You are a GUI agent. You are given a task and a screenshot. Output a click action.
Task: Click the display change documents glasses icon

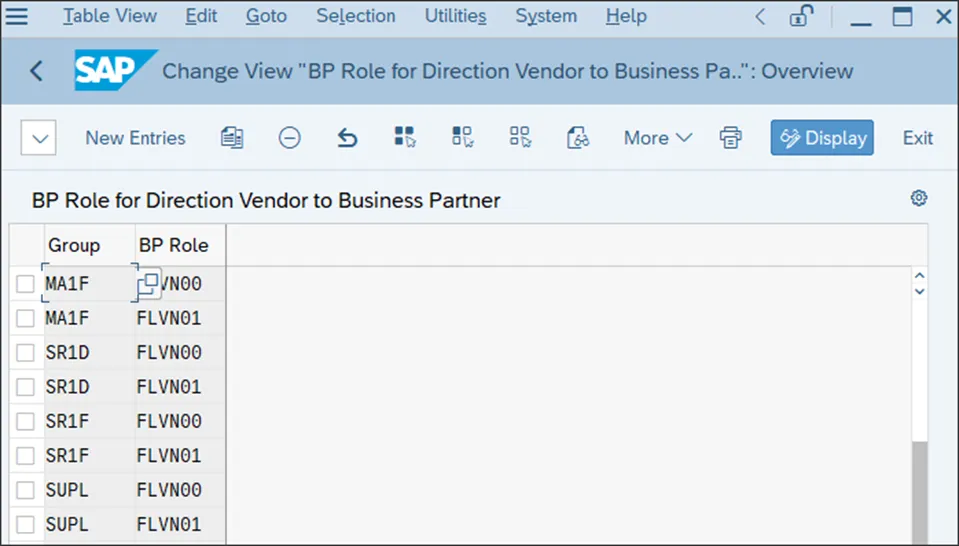pyautogui.click(x=577, y=138)
